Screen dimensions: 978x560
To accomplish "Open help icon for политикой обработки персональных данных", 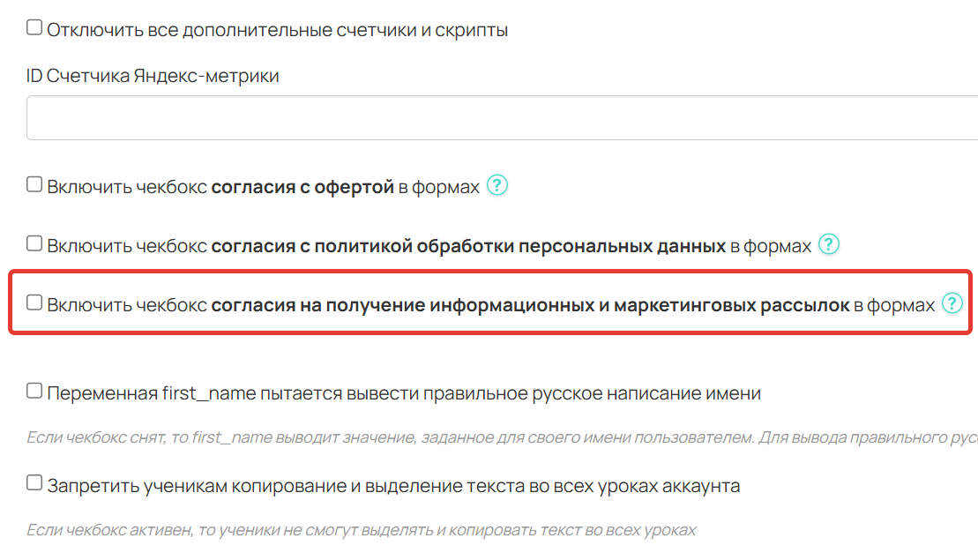I will (829, 244).
